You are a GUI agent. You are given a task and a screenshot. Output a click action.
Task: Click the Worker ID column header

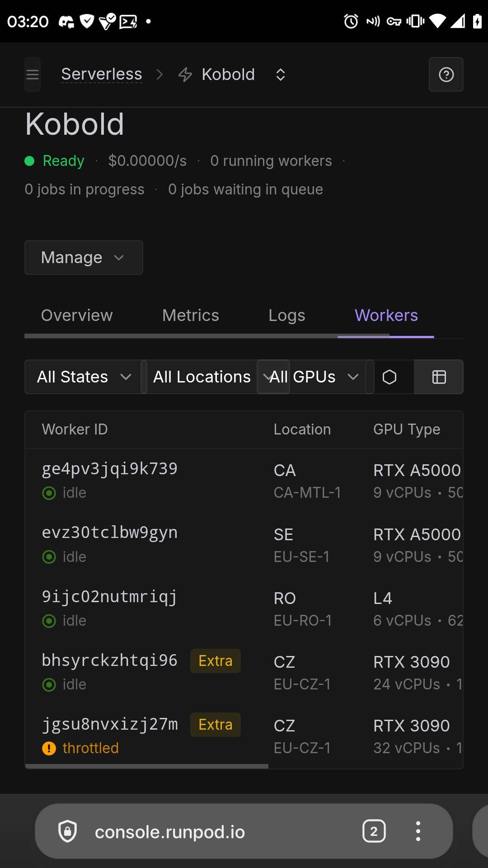coord(75,429)
